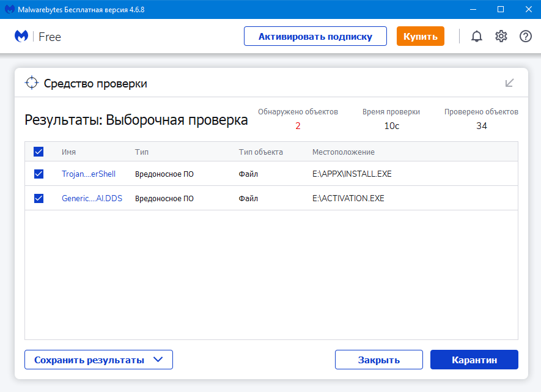541x392 pixels.
Task: Expand the Сохранить результаты dropdown
Action: (98, 360)
